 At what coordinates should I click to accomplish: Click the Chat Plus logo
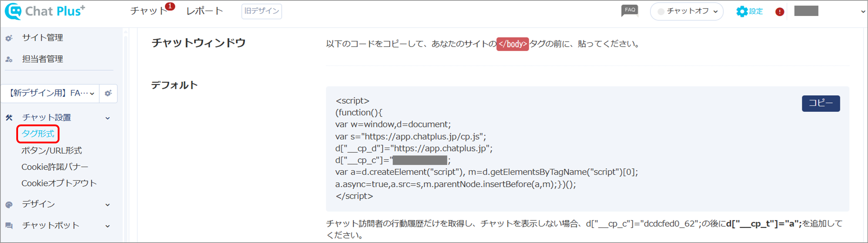click(x=45, y=12)
